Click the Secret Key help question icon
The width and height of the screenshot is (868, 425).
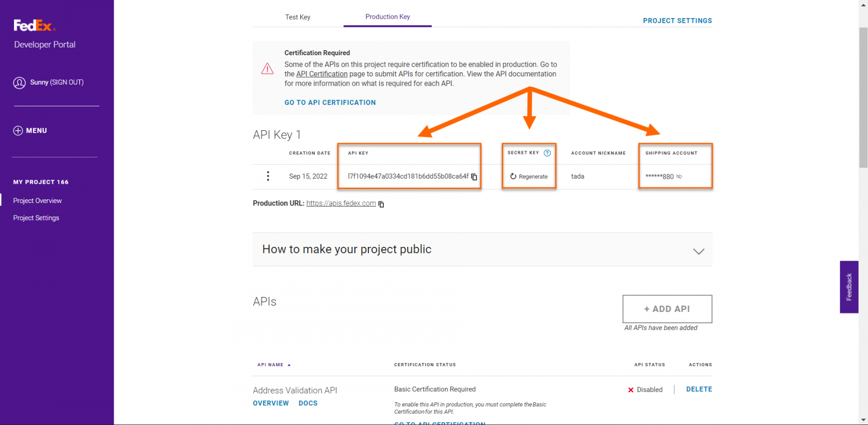pyautogui.click(x=547, y=153)
